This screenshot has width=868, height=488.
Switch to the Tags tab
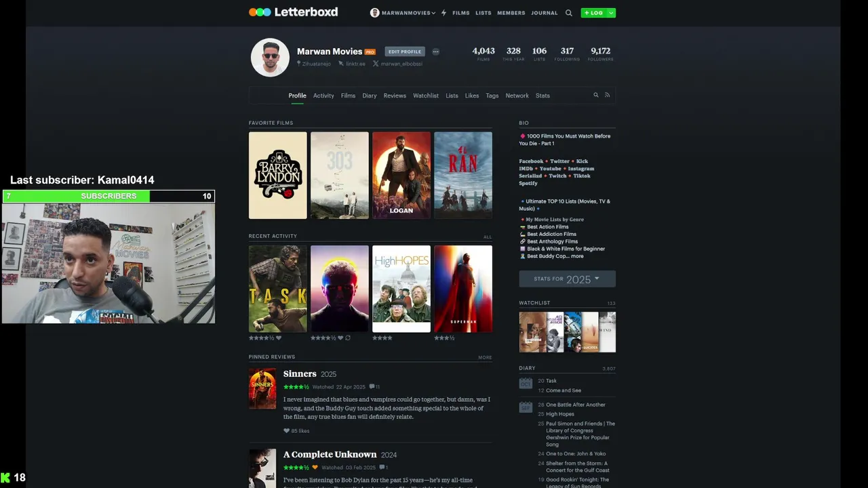pos(492,96)
